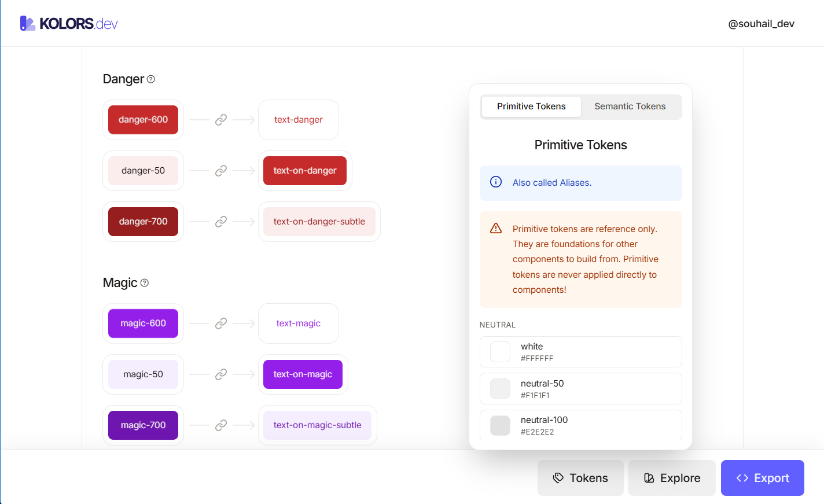Click the link icon beside danger-700
This screenshot has height=504, width=824.
coord(221,221)
